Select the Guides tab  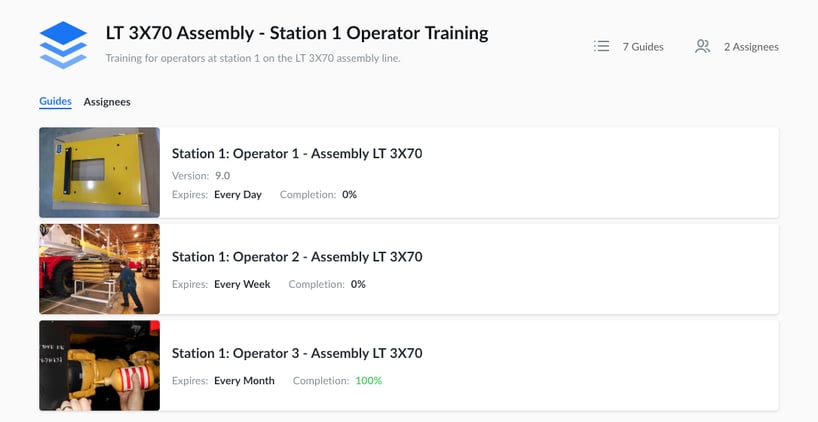coord(55,102)
